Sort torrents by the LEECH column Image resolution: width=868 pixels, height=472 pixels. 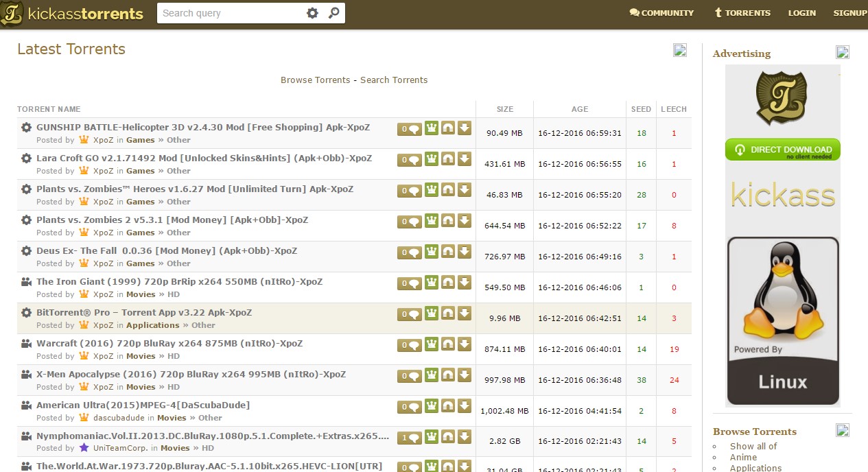pyautogui.click(x=674, y=109)
